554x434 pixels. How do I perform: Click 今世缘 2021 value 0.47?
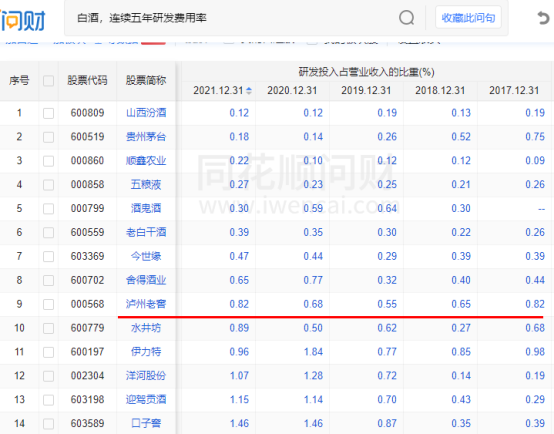pyautogui.click(x=239, y=256)
